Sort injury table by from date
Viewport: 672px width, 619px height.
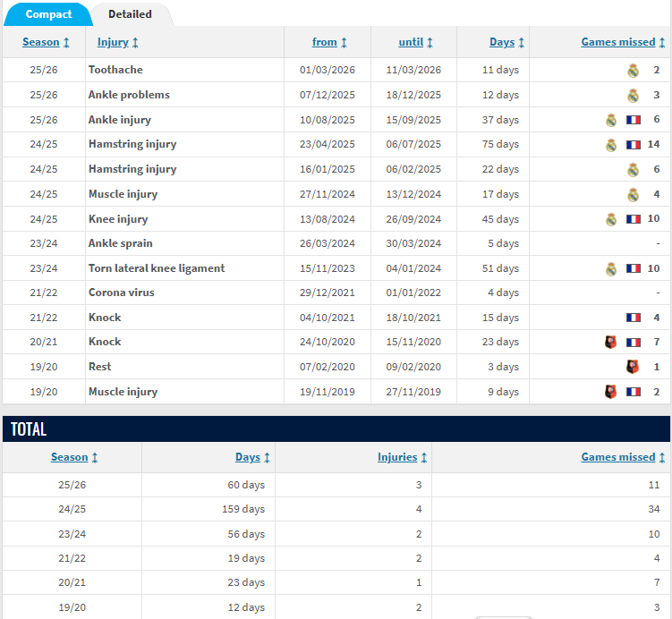(x=325, y=42)
